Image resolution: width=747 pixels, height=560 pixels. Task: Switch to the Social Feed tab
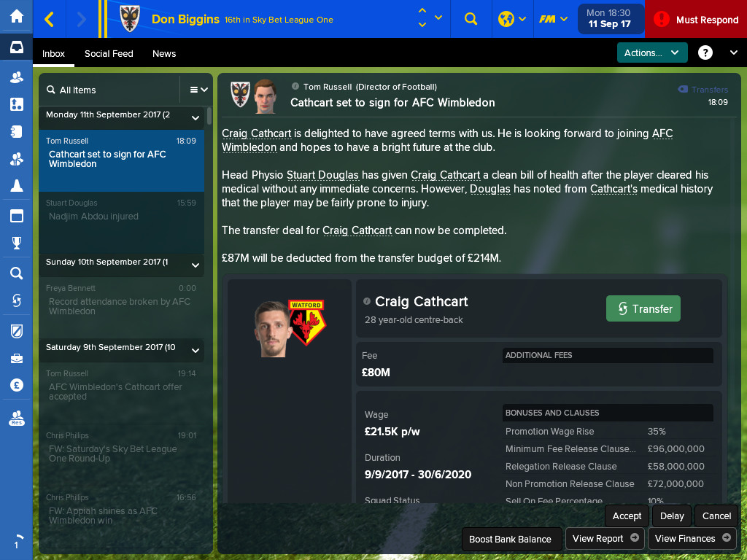tap(109, 54)
